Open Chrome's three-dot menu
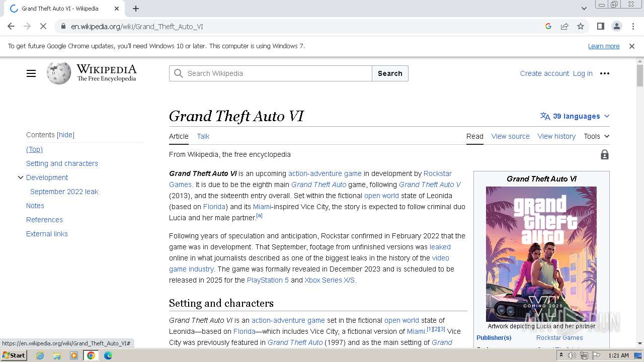The height and width of the screenshot is (362, 644). tap(633, 26)
